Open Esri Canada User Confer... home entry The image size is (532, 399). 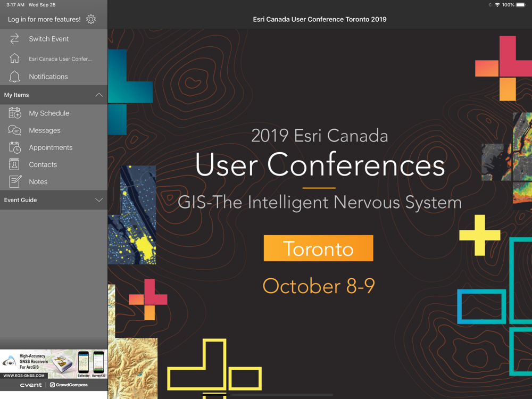(x=54, y=59)
